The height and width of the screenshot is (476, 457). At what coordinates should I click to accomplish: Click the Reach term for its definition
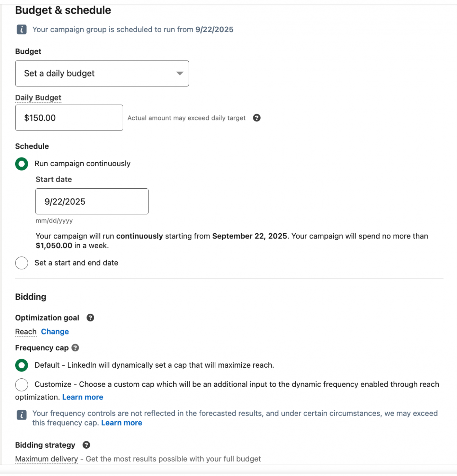[26, 332]
